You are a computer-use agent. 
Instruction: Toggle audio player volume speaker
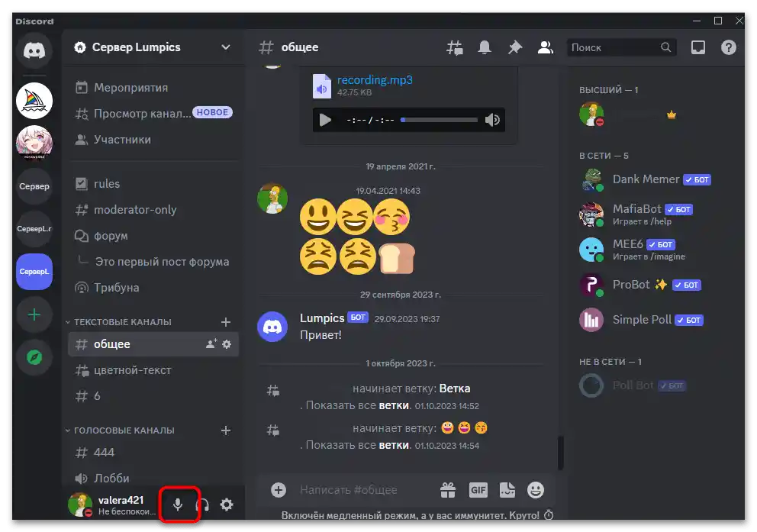(x=492, y=120)
